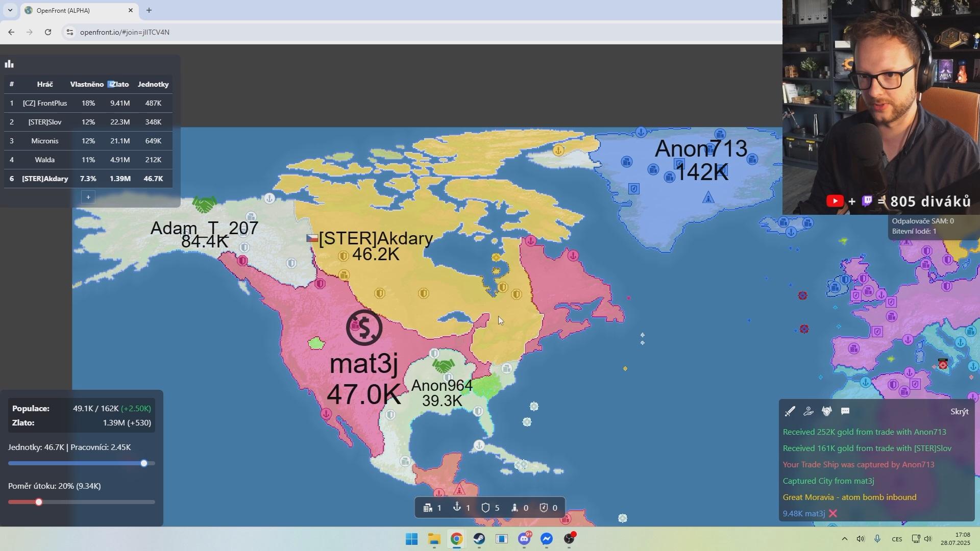The image size is (980, 551).
Task: Toggle the leaderboard chart icon
Action: click(x=9, y=64)
